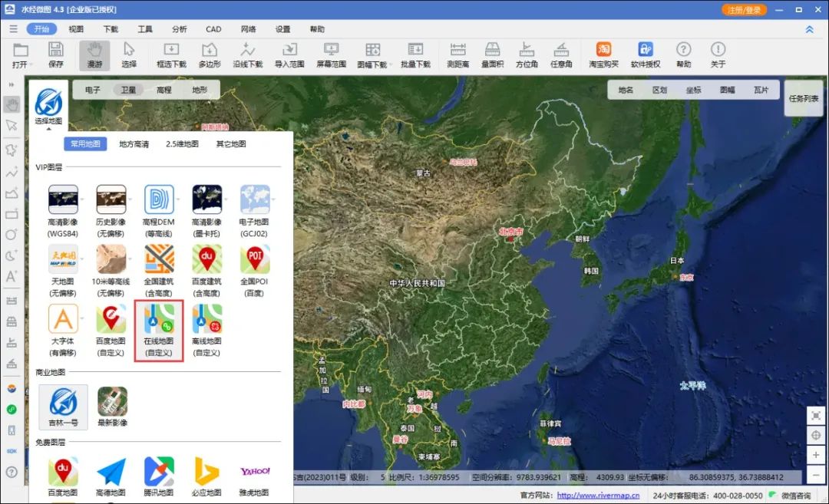829x504 pixels.
Task: Open the CAD menu
Action: click(213, 29)
